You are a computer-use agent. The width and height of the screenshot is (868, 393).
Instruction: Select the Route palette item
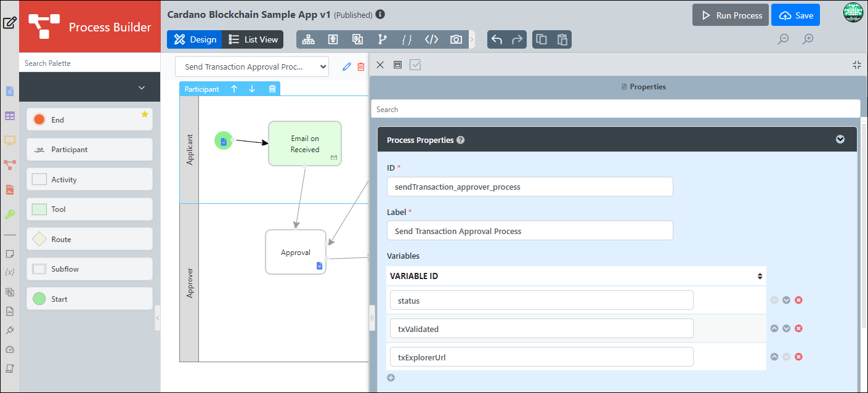(x=89, y=239)
